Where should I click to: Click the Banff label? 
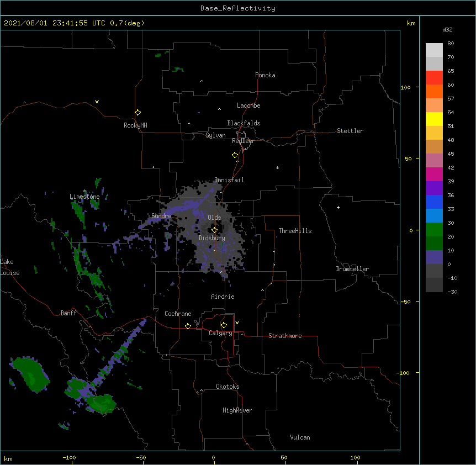[68, 313]
